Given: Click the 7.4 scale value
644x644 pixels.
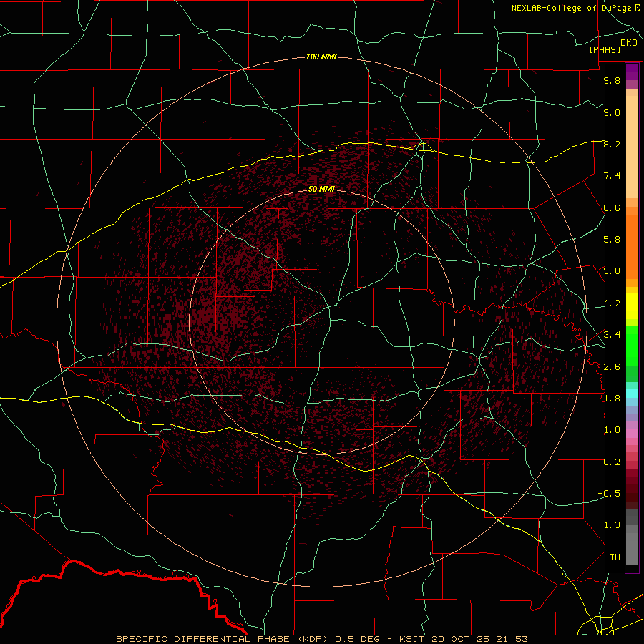Looking at the screenshot, I should (612, 176).
